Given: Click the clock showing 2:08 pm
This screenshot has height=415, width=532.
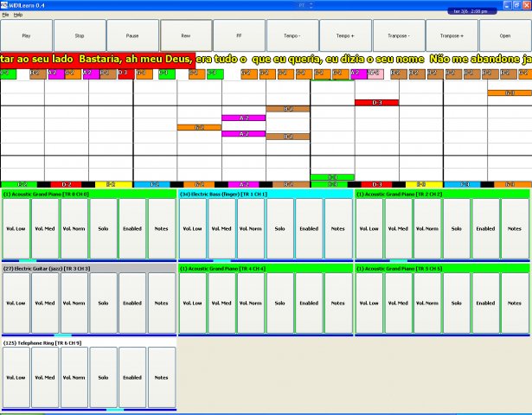Looking at the screenshot, I should click(x=472, y=11).
